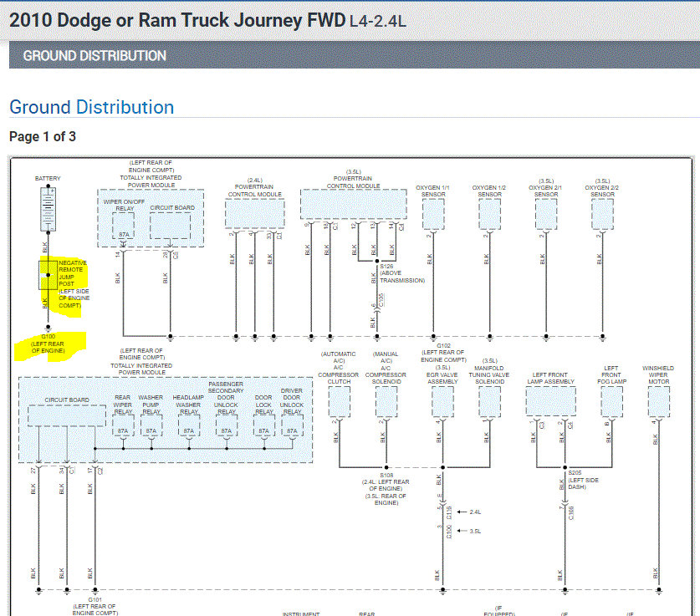Click the Oxygen 2/2 sensor component box
700x616 pixels.
click(602, 214)
